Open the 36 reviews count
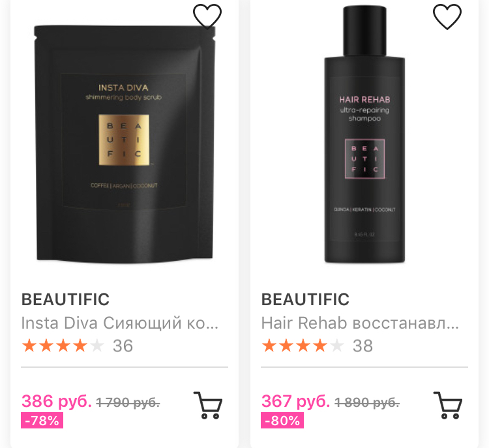The image size is (489, 448). tap(123, 346)
